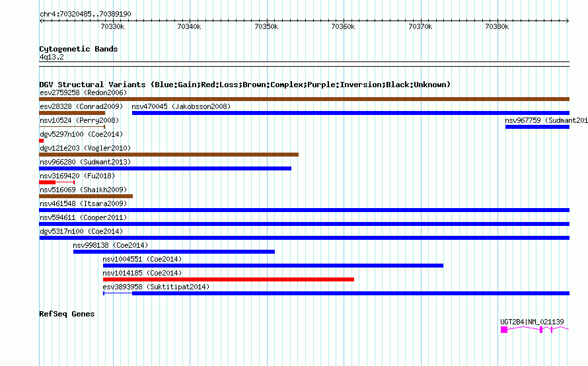
Task: Click the nsv966280 (Sudmant2013) label
Action: (85, 162)
